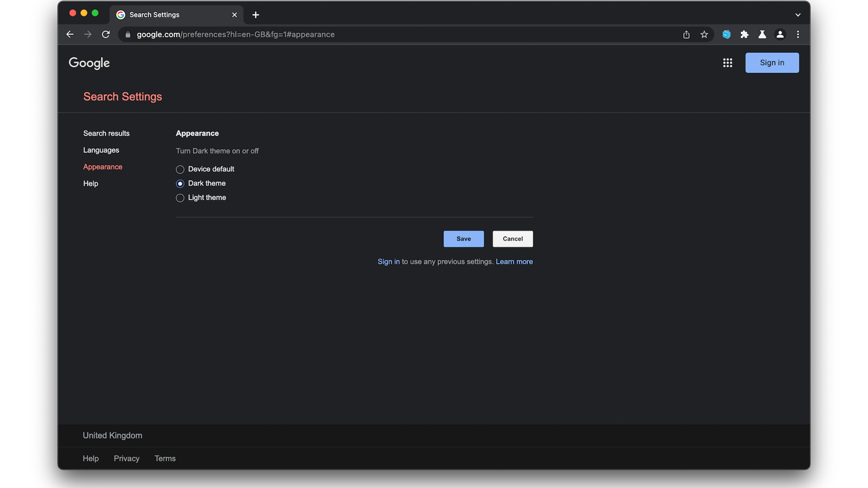Open the footer Privacy link
Viewport: 868px width, 488px height.
click(127, 458)
